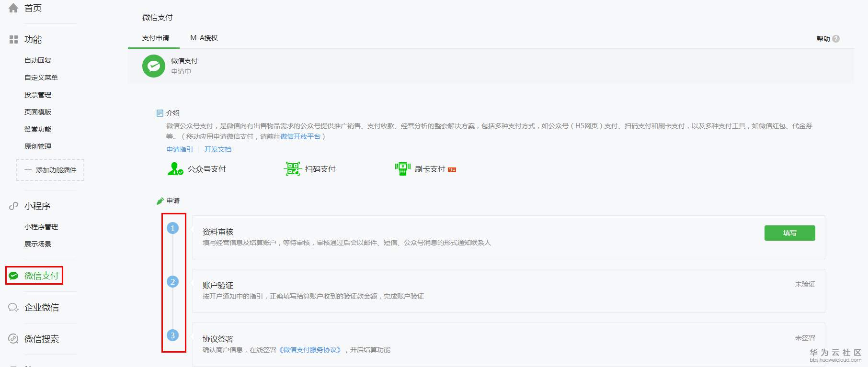The height and width of the screenshot is (367, 868).
Task: Click the 介绍 document icon
Action: pyautogui.click(x=160, y=113)
